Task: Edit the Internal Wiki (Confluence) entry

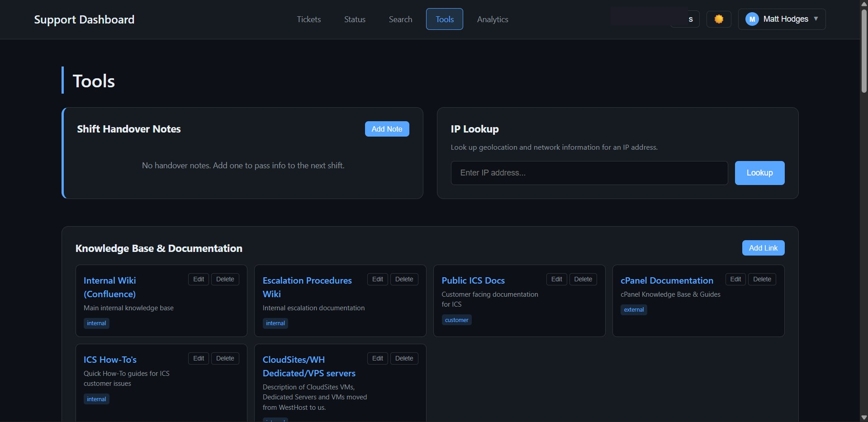Action: click(x=198, y=279)
